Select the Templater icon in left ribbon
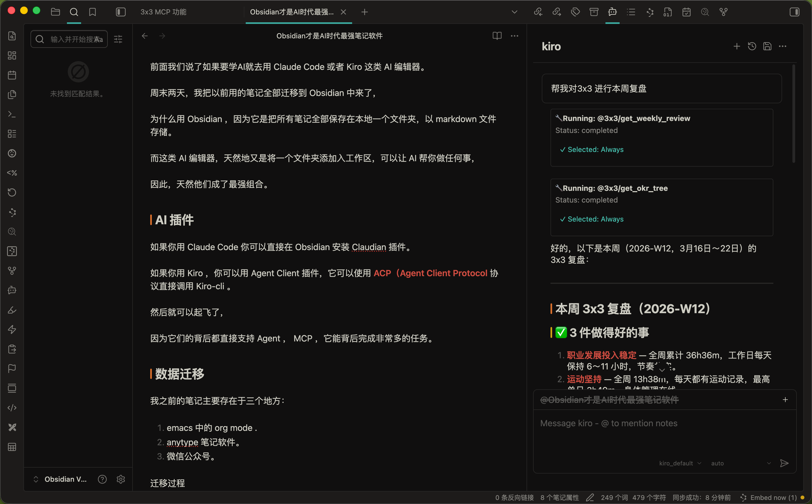Viewport: 812px width, 504px height. (x=12, y=173)
